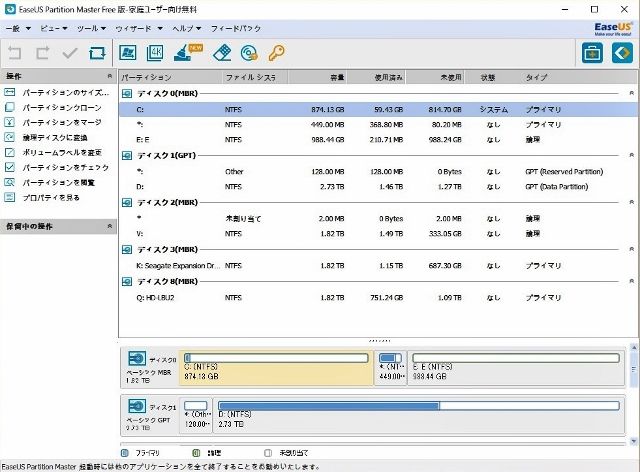Image resolution: width=640 pixels, height=472 pixels.
Task: Select the Q: HD-LBU2 partition row
Action: (378, 298)
